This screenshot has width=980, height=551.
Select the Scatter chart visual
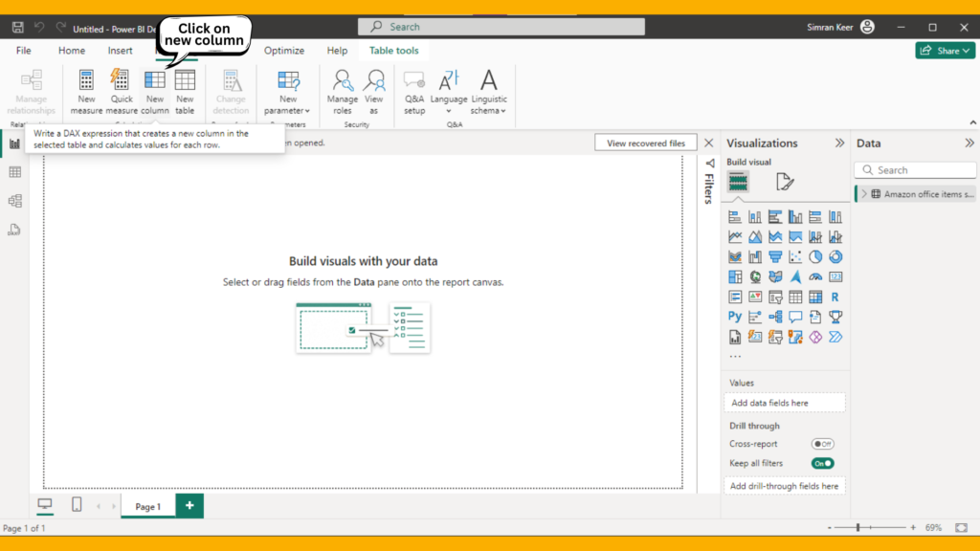click(x=795, y=256)
